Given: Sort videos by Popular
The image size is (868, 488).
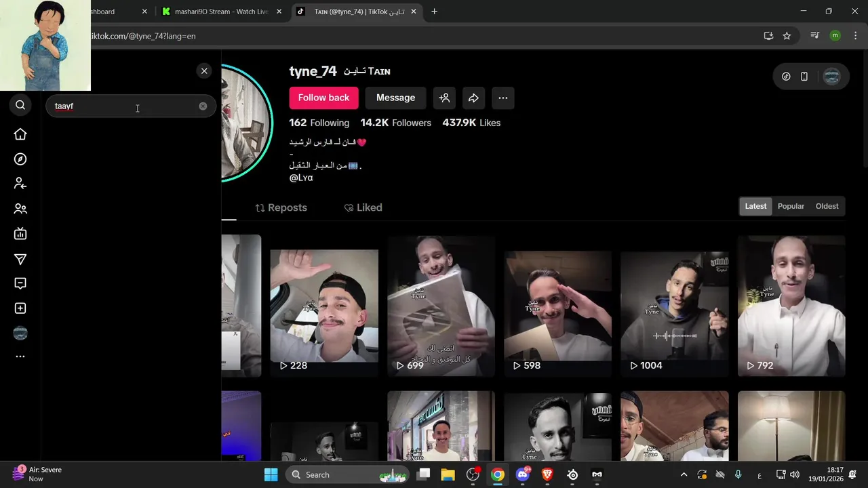Looking at the screenshot, I should tap(791, 206).
